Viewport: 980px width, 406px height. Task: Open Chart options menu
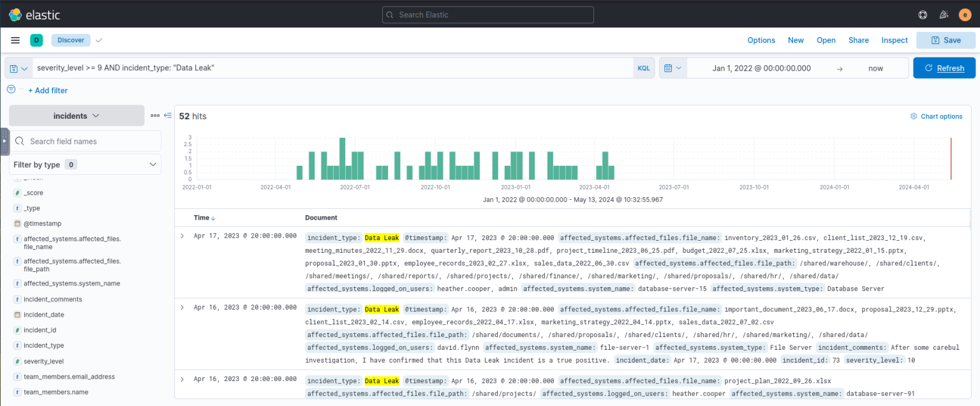[937, 116]
